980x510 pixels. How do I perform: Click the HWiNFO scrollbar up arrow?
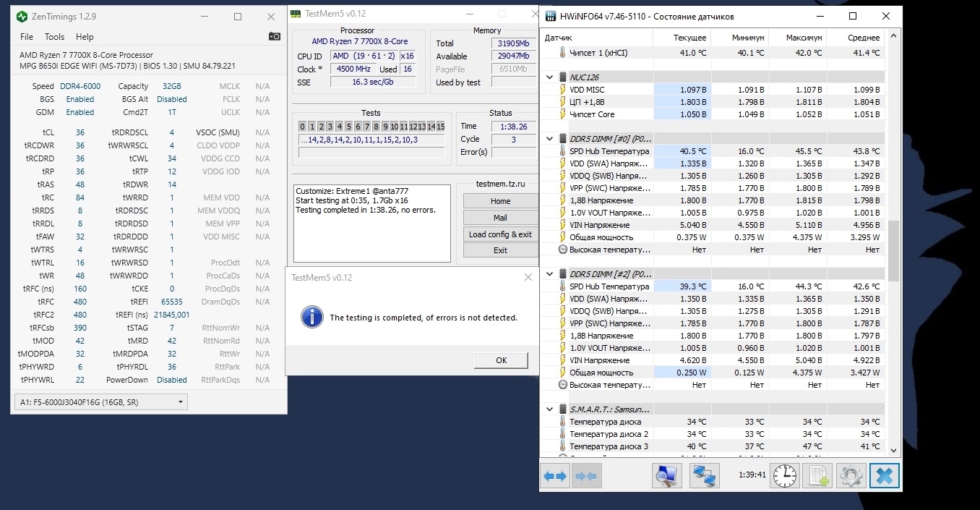[x=893, y=37]
